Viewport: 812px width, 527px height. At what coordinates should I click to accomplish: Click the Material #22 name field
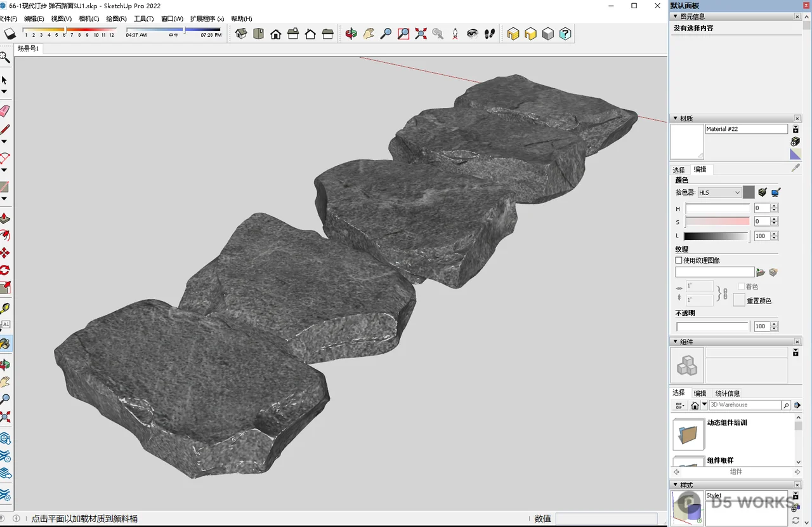click(x=747, y=129)
